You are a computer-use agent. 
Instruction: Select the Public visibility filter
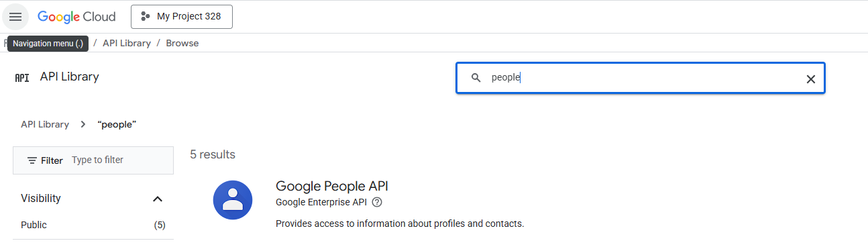[93, 225]
